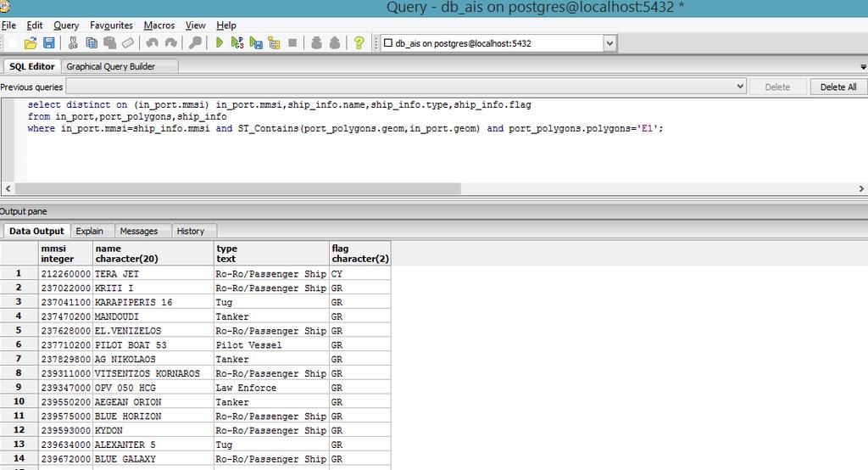Click the Cancel query stop icon
Screen dimensions: 868x470
(292, 42)
